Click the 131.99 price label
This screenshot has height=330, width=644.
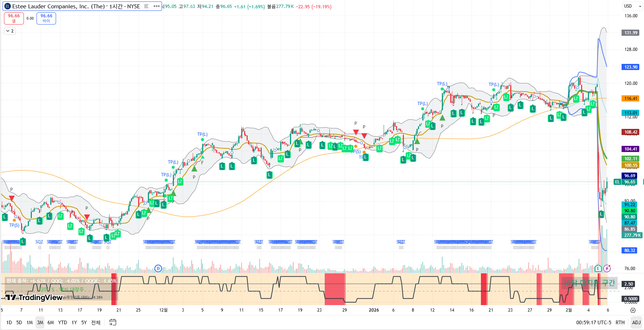pos(631,33)
